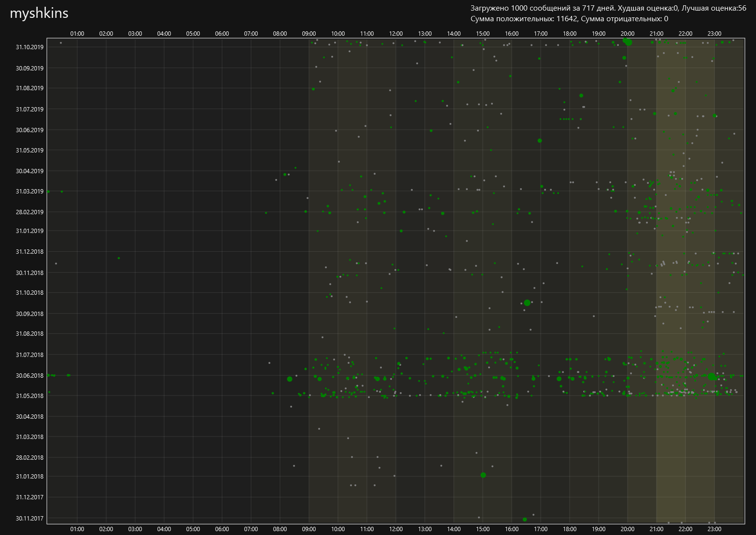Click the 31.10.2018 date label
The image size is (756, 535).
tap(29, 292)
